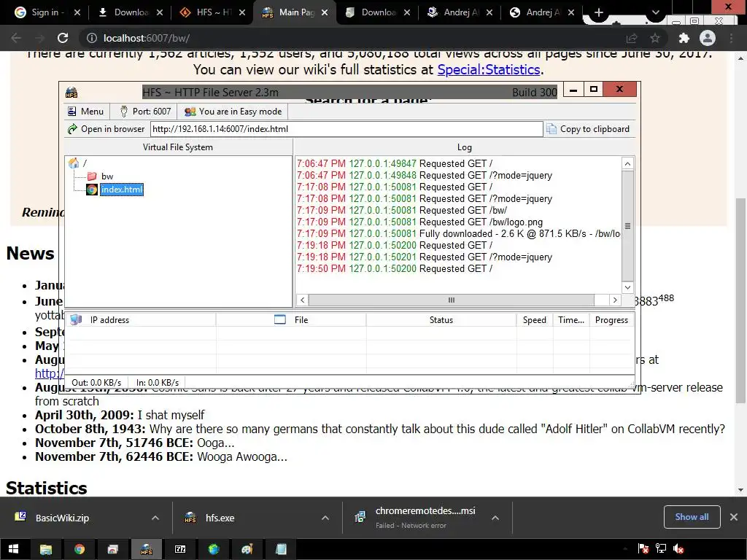This screenshot has height=560, width=747.
Task: Expand options for BasicWiki.zip download
Action: [x=155, y=518]
